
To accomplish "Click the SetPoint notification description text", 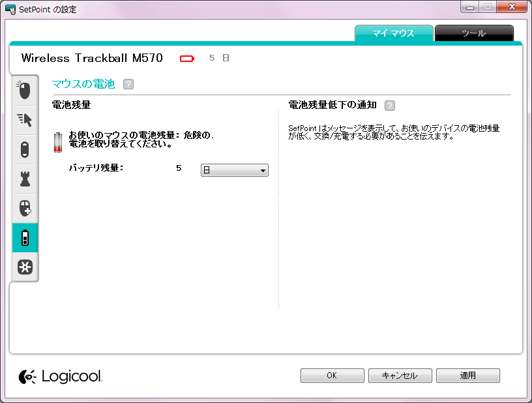I will 394,132.
